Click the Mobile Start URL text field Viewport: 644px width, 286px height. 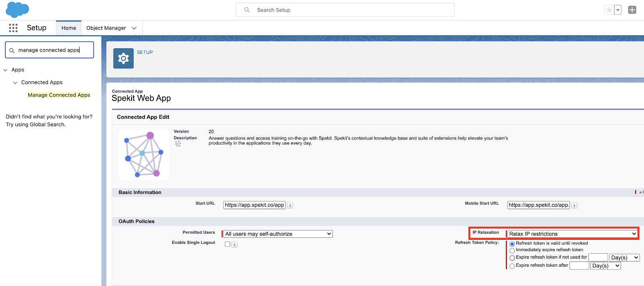pos(539,205)
